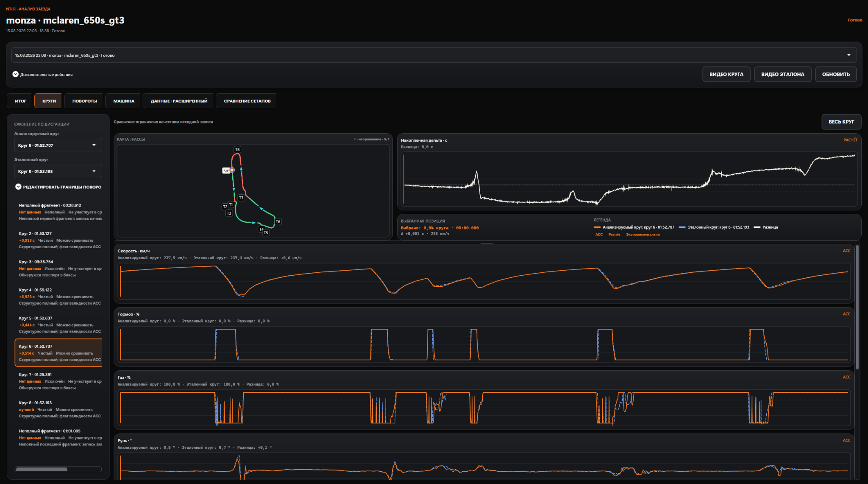This screenshot has height=484, width=868.
Task: Select the T5 corner marker on map
Action: click(x=266, y=232)
